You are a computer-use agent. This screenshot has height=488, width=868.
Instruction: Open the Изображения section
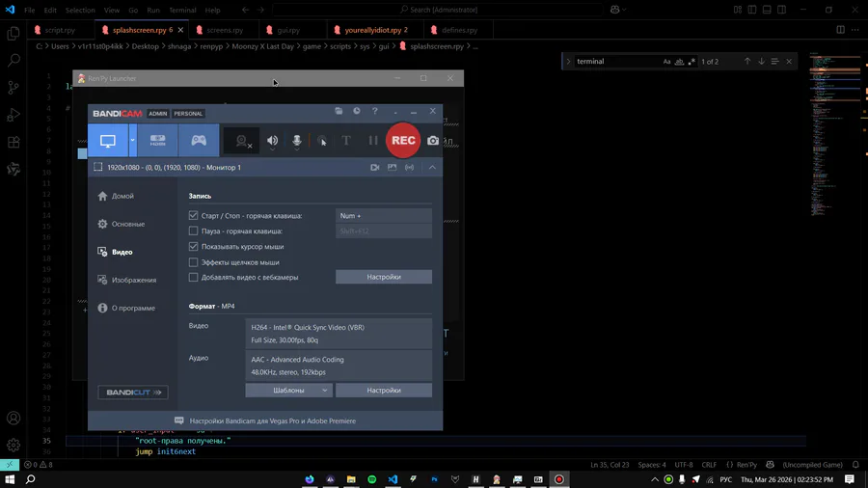coord(126,280)
